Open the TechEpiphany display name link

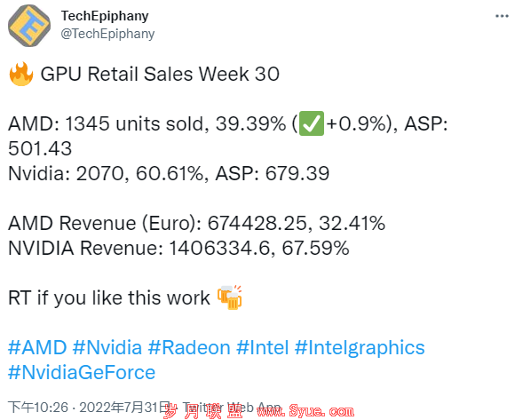click(x=105, y=16)
